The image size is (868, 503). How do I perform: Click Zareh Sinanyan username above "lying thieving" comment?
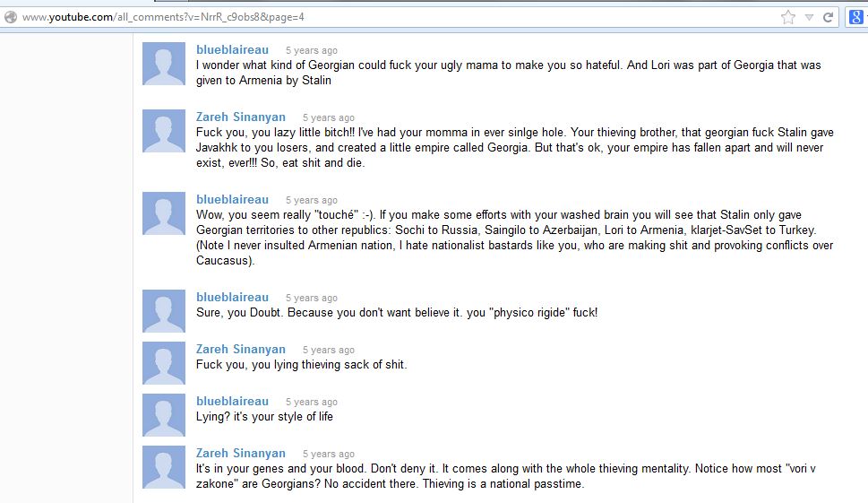pyautogui.click(x=241, y=349)
